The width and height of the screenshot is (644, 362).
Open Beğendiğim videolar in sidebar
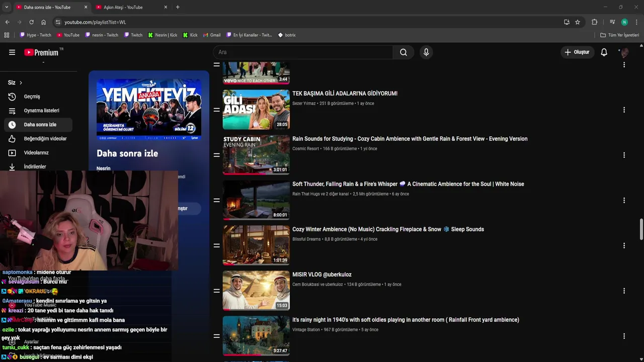(x=38, y=139)
